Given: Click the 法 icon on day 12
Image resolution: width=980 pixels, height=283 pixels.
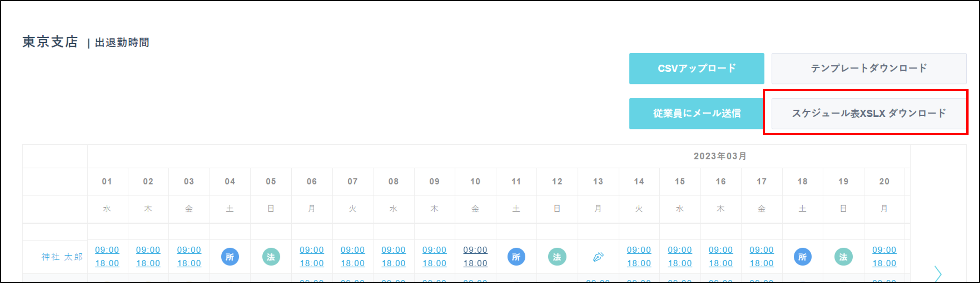Looking at the screenshot, I should [557, 257].
